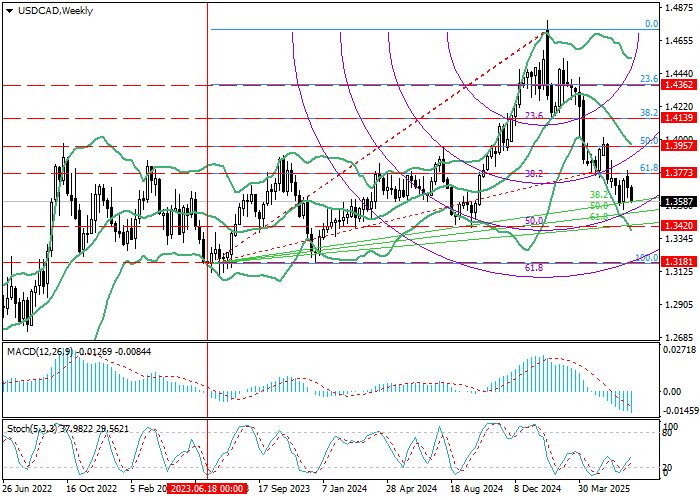Click the blue Fibonacci 100.0 level label
Screen dimensions: 700x500
pyautogui.click(x=646, y=258)
